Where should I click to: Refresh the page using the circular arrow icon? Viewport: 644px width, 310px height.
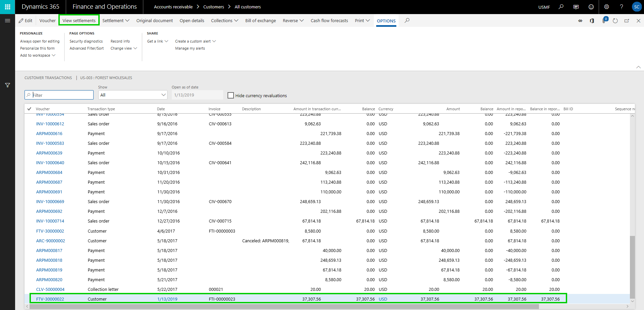(x=615, y=20)
